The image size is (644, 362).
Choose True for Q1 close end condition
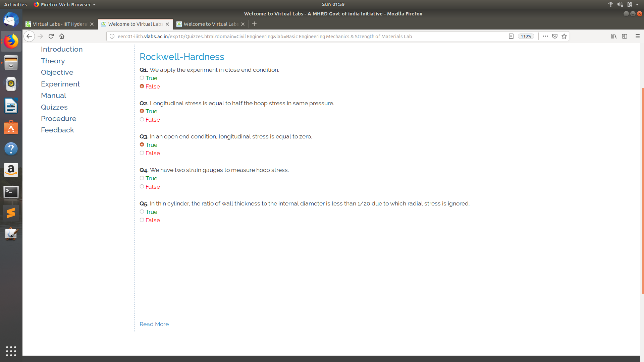(x=142, y=78)
